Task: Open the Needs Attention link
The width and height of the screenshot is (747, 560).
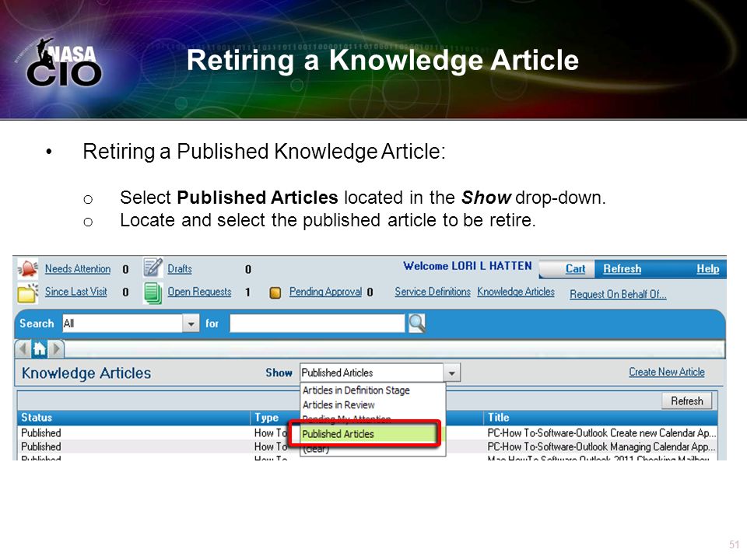Action: tap(78, 268)
